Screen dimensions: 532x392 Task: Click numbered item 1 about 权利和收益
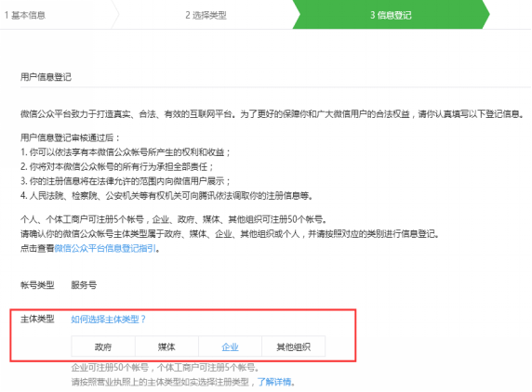tap(126, 152)
